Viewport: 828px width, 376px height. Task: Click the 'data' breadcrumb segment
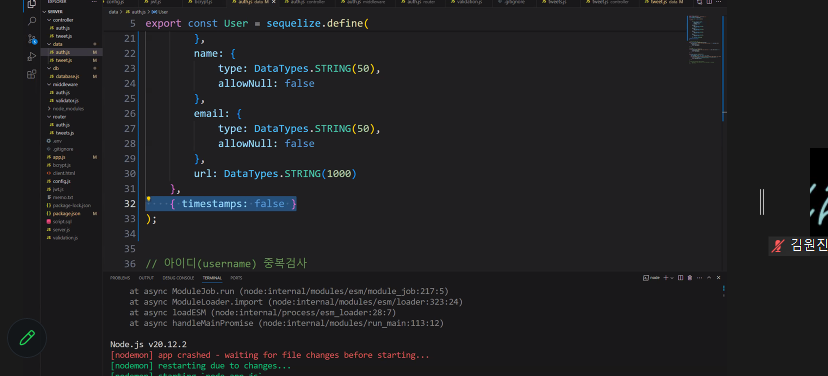tap(114, 11)
